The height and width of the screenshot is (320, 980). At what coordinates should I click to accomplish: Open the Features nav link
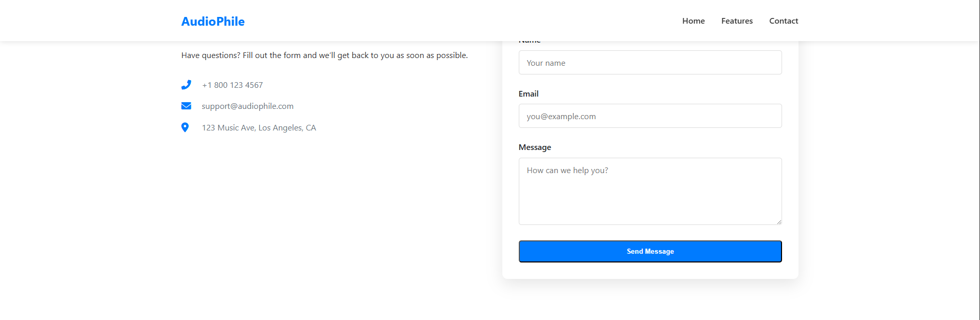coord(737,21)
